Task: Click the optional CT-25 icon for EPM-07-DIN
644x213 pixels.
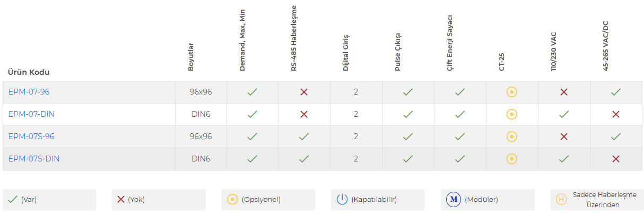Action: tap(512, 114)
